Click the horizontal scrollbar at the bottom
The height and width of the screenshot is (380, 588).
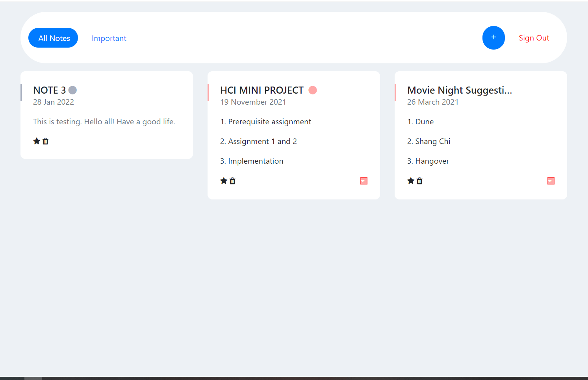coord(33,377)
